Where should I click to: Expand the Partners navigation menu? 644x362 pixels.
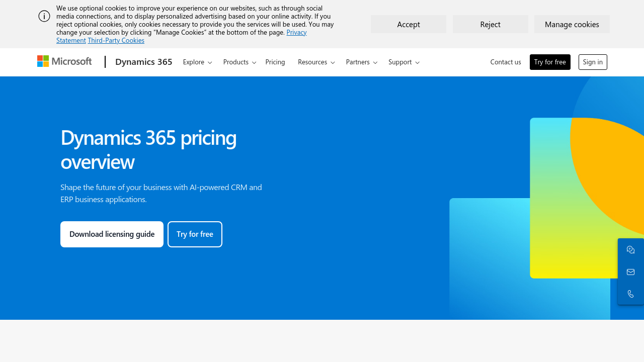361,62
